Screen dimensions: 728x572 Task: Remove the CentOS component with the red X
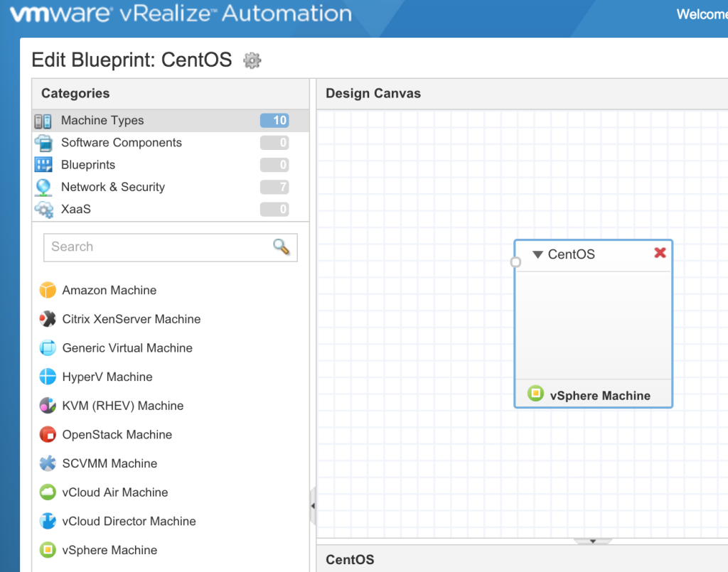click(660, 253)
